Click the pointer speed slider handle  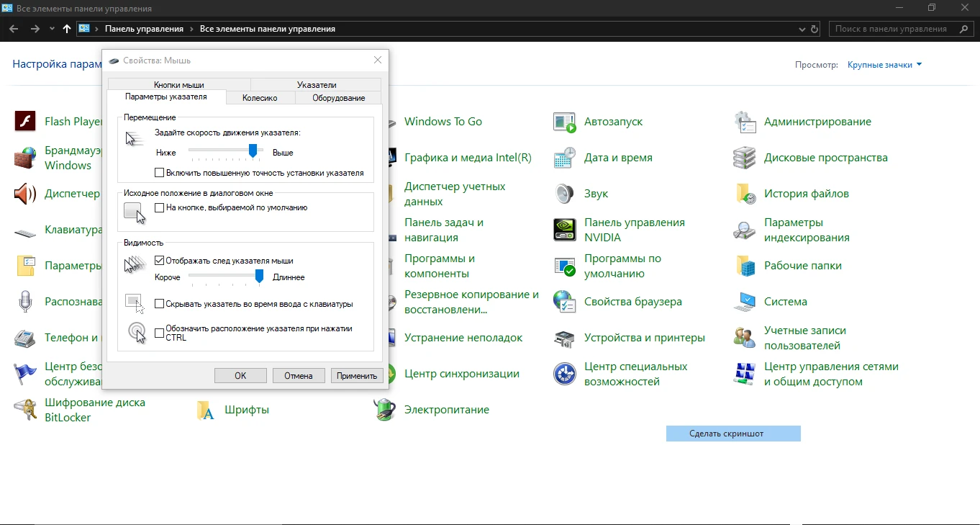coord(253,150)
